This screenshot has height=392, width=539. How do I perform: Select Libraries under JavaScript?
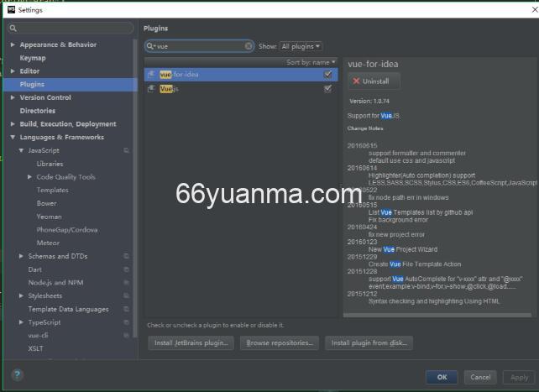[x=50, y=164]
